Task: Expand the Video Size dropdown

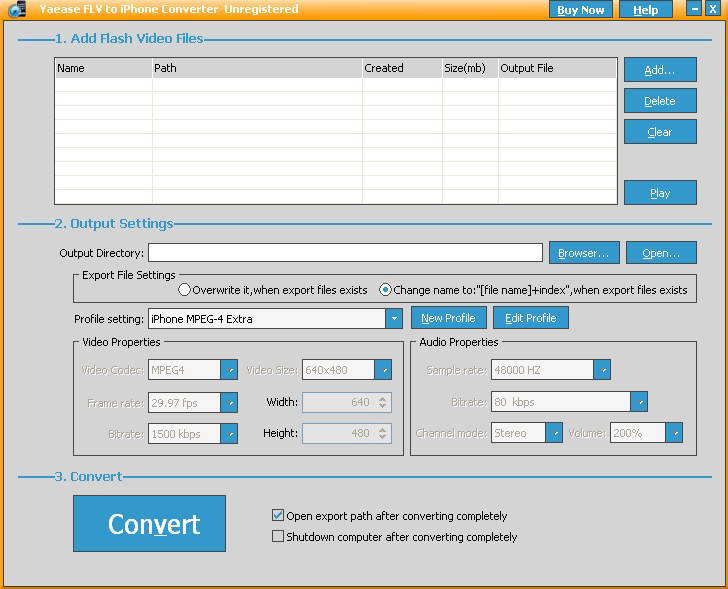Action: coord(383,370)
